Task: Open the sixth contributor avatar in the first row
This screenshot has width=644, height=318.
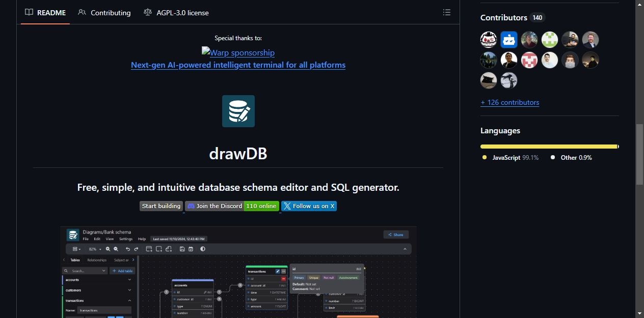Action: (591, 40)
